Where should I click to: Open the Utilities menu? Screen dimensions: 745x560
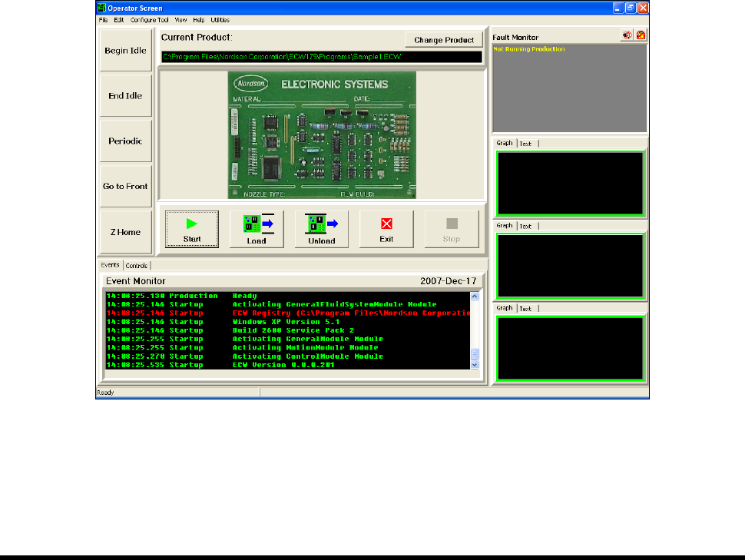pyautogui.click(x=219, y=19)
